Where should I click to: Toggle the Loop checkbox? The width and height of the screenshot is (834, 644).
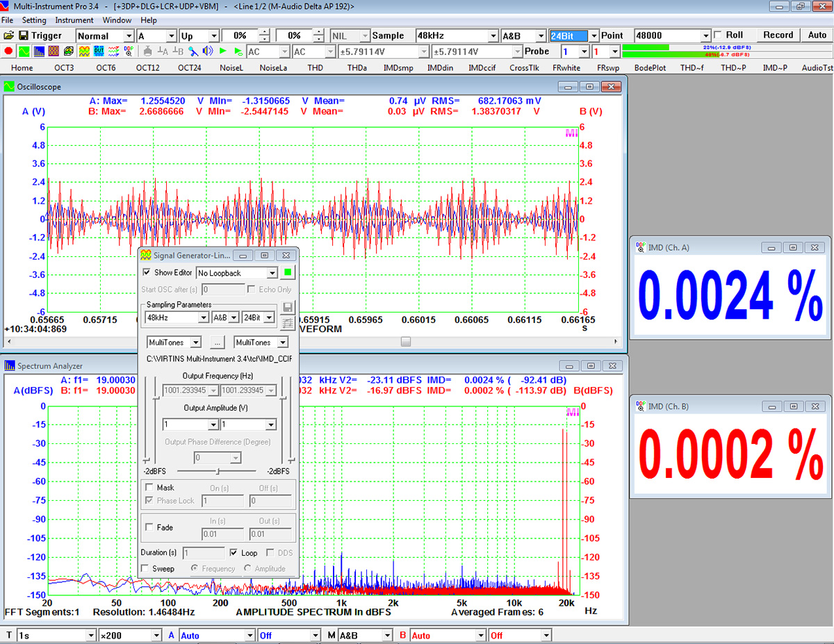coord(234,553)
